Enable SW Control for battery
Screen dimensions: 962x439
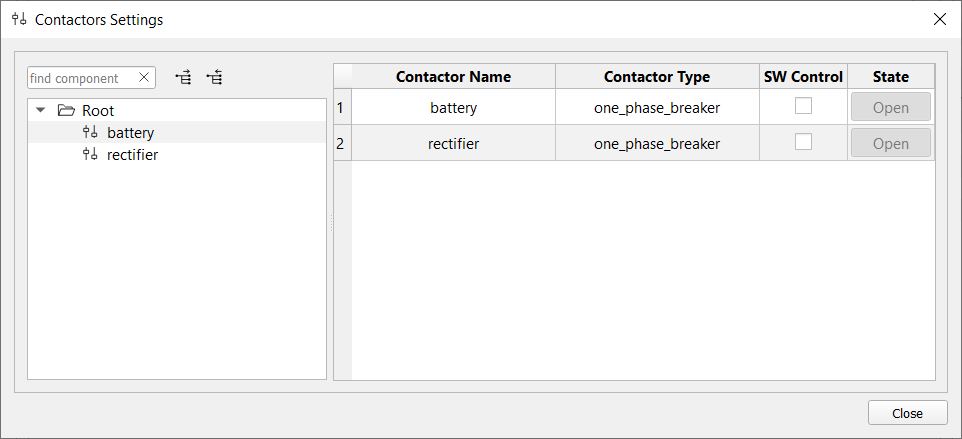803,106
